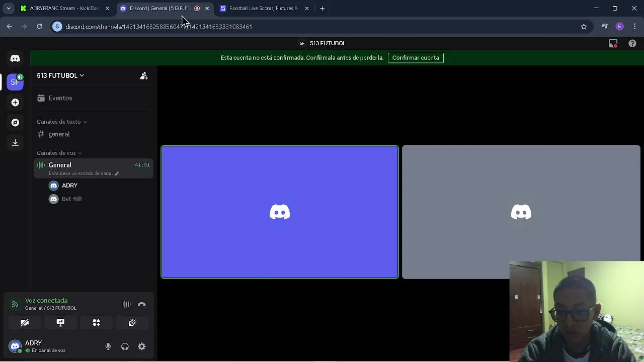Bookmark this page with star icon
The height and width of the screenshot is (362, 644).
584,27
